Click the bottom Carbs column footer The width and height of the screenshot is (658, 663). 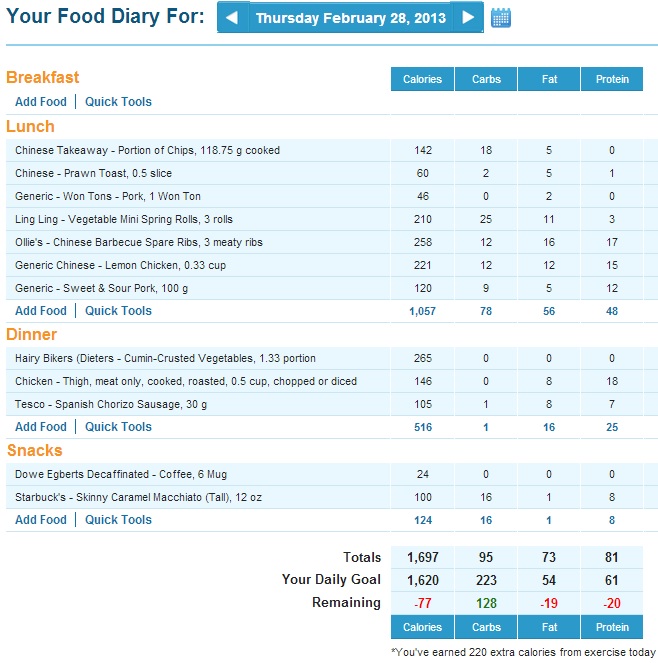tap(486, 628)
